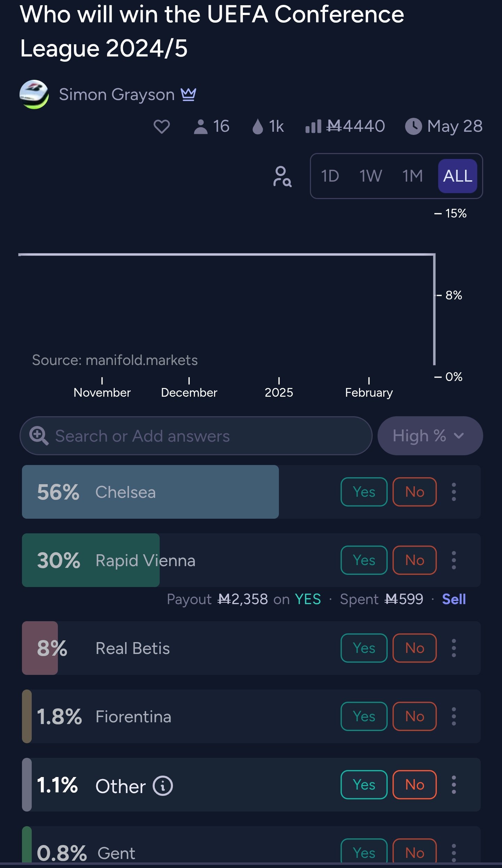Open the more options for Real Betis

(x=454, y=648)
